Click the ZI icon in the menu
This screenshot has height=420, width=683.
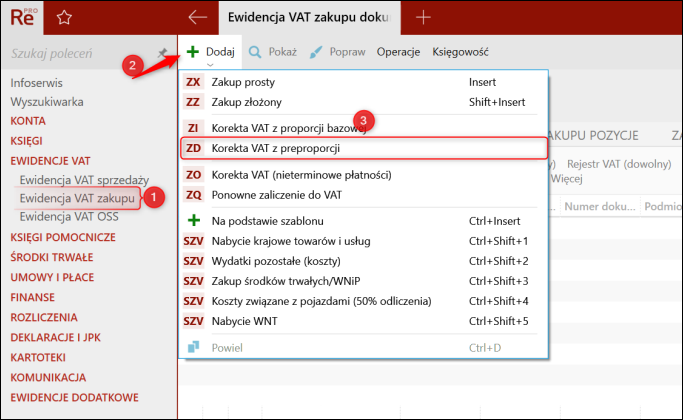click(193, 128)
